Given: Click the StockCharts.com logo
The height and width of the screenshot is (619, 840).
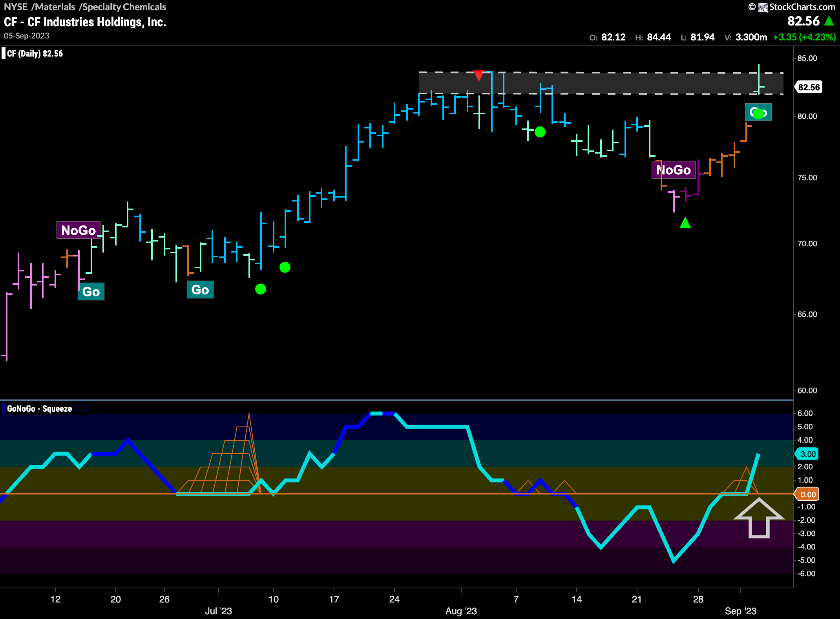Looking at the screenshot, I should pyautogui.click(x=797, y=7).
